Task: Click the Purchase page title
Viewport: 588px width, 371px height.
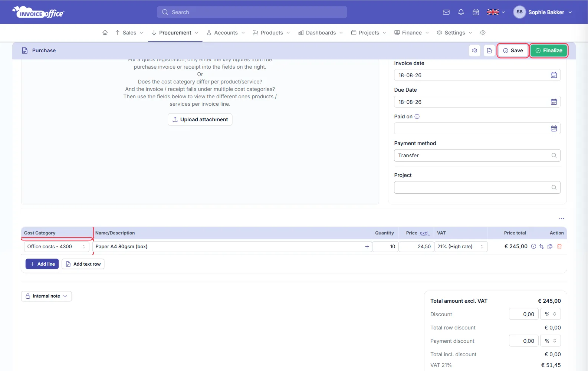Action: (44, 50)
